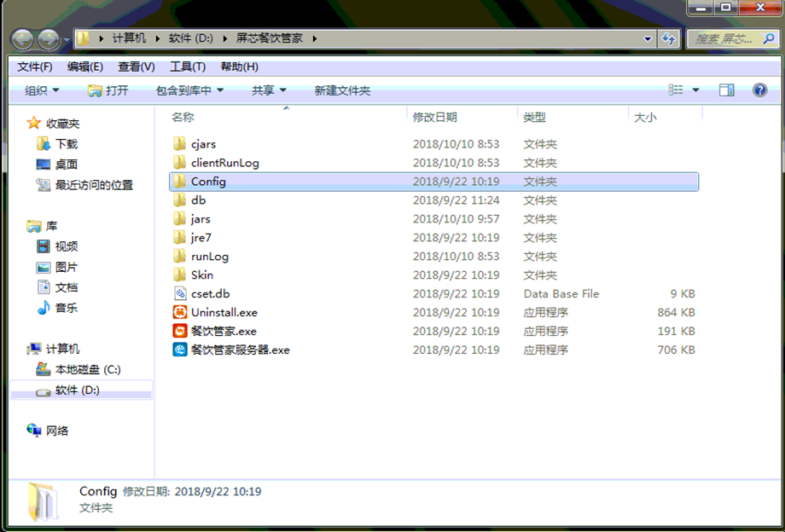Select the clientRunLog folder icon

[x=180, y=163]
